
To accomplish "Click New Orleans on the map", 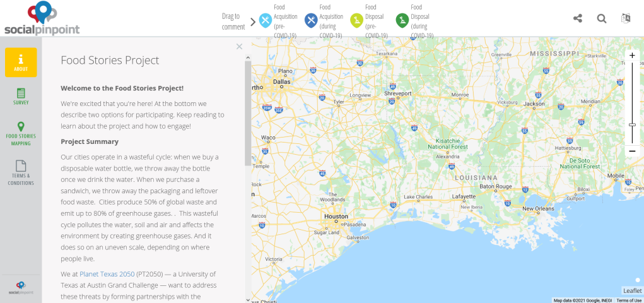I will [538, 208].
